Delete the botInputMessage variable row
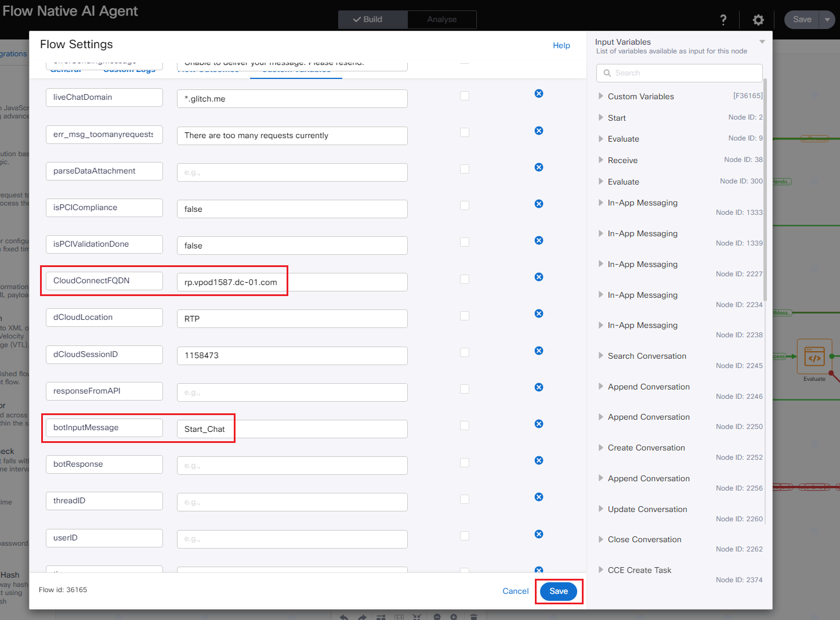 539,424
